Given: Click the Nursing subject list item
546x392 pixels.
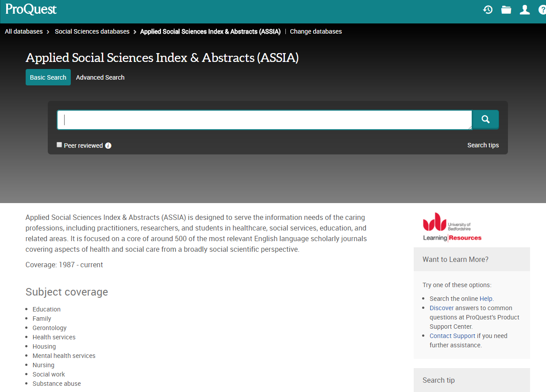Looking at the screenshot, I should [43, 365].
